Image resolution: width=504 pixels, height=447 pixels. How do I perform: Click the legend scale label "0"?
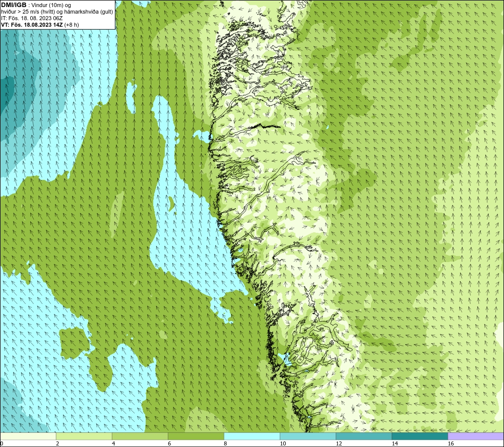pos(2,444)
